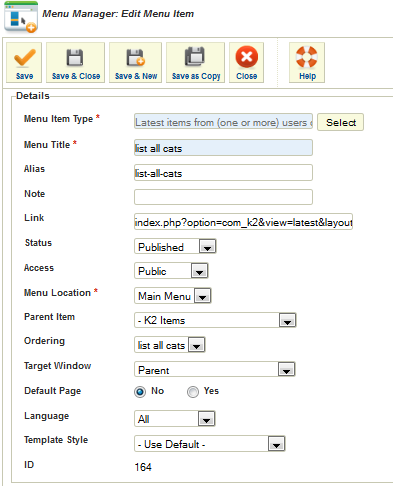This screenshot has height=486, width=393.
Task: Choose No for Default Page
Action: (140, 392)
